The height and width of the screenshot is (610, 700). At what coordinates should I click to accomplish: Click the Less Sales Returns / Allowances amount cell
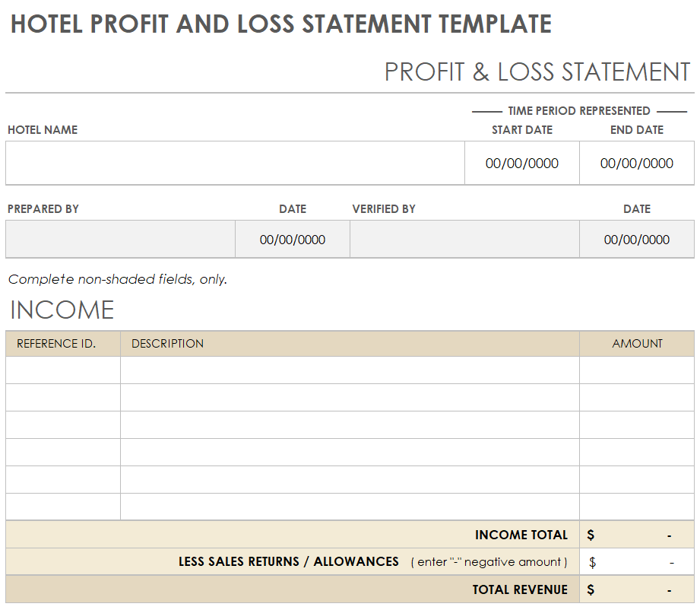(x=637, y=562)
